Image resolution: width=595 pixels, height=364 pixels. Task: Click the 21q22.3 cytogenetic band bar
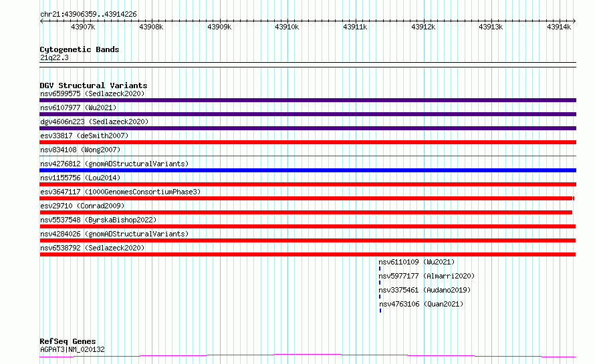click(308, 65)
